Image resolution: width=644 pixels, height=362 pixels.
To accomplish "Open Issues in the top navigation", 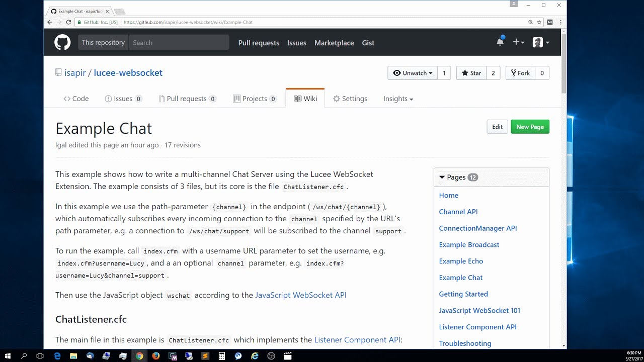I will (297, 43).
